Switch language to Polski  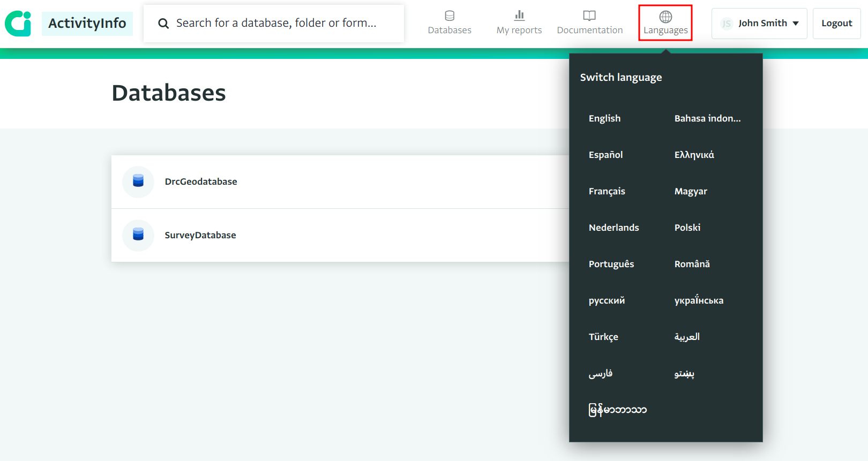point(687,228)
